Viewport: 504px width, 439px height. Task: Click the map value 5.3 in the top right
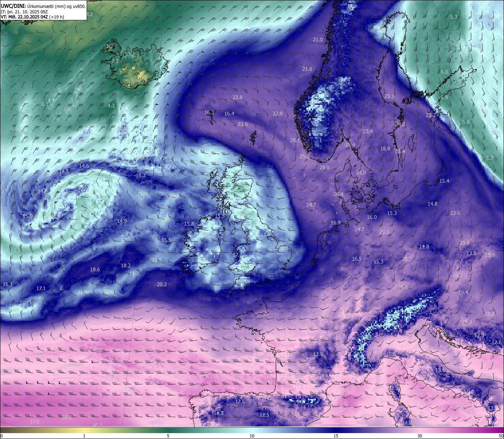(454, 17)
